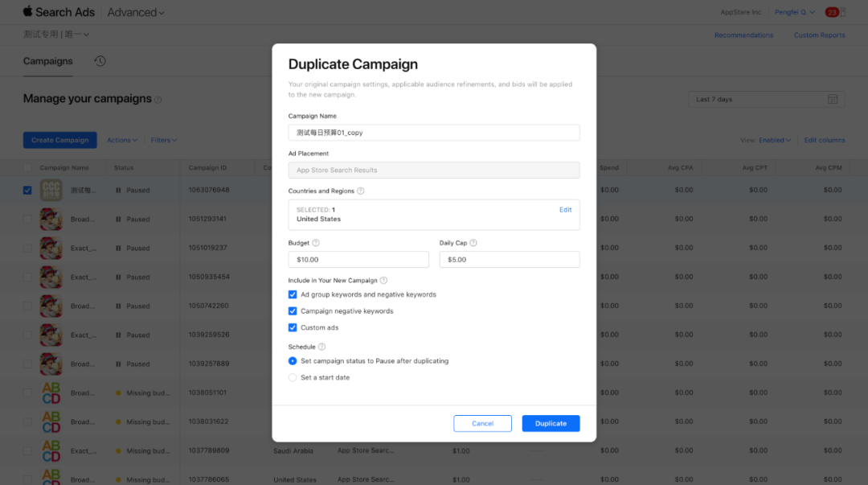Click the campaign history clock icon

[100, 61]
